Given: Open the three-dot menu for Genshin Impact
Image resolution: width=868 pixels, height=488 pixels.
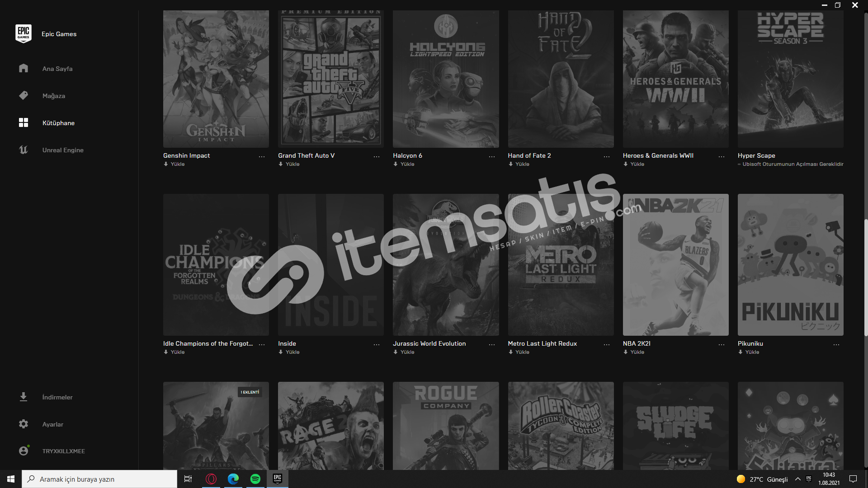Looking at the screenshot, I should pos(262,157).
